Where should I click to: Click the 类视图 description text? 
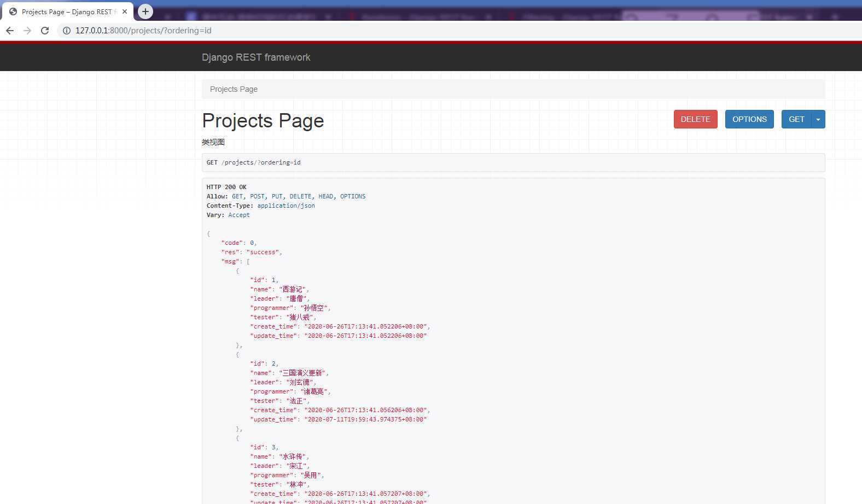point(213,142)
